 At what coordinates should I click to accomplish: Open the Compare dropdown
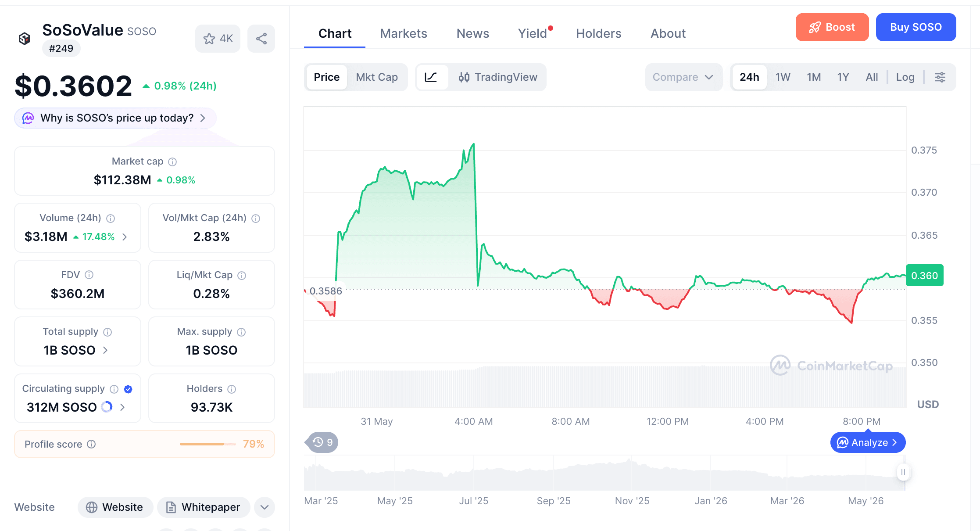tap(683, 77)
